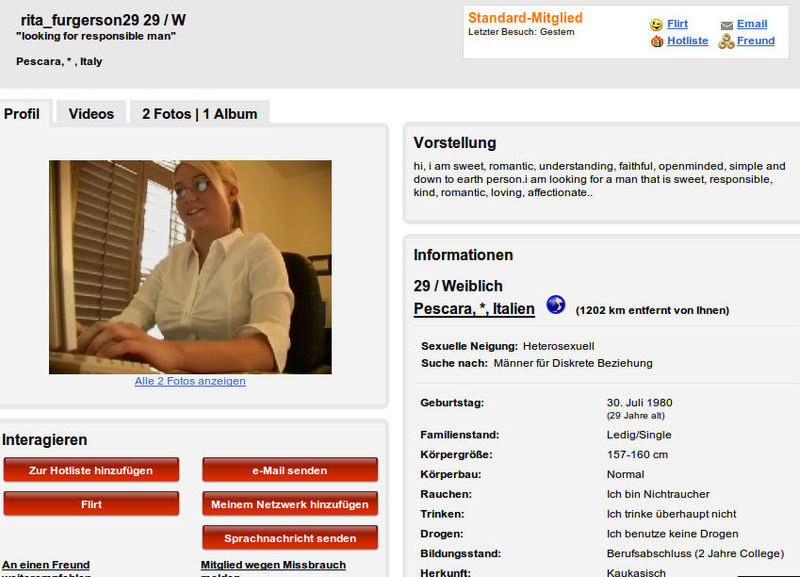Open the Email link in header
800x577 pixels.
(752, 24)
